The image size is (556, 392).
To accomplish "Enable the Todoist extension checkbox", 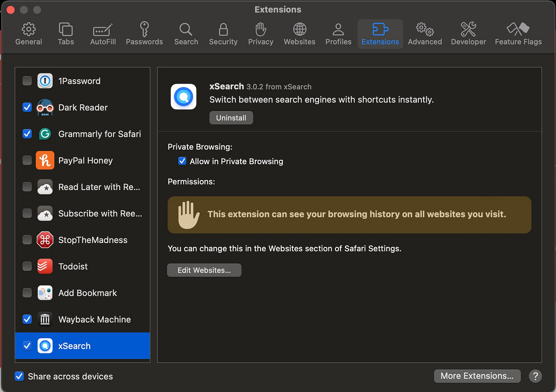I will (x=27, y=266).
